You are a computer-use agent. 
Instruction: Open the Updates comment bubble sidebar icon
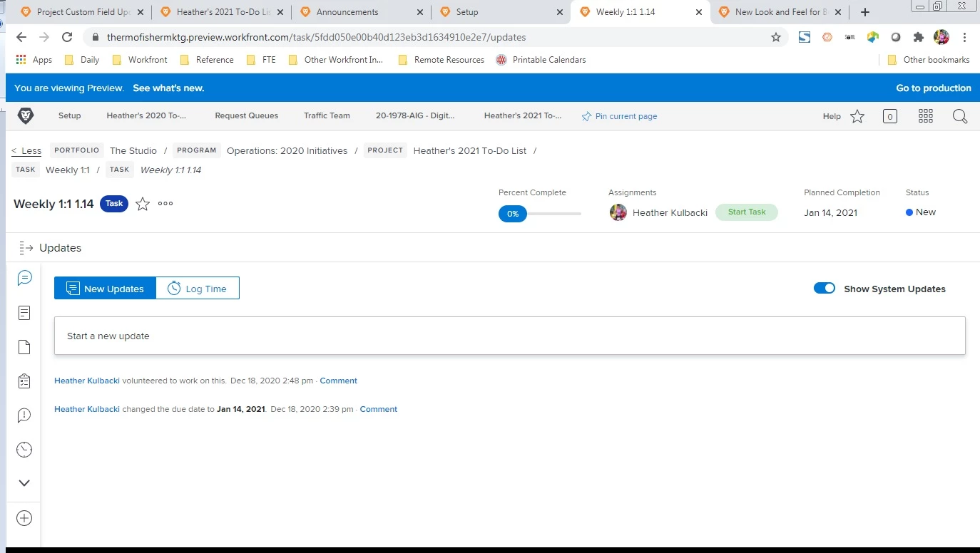[24, 278]
